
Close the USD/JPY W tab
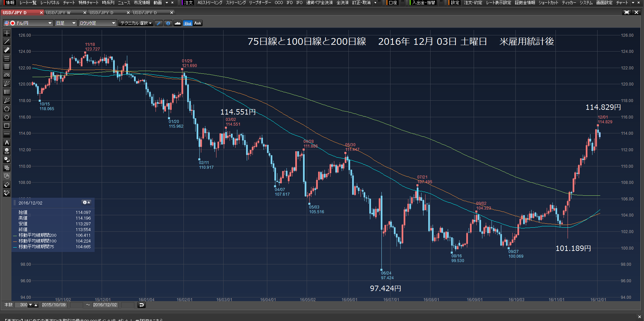[85, 13]
